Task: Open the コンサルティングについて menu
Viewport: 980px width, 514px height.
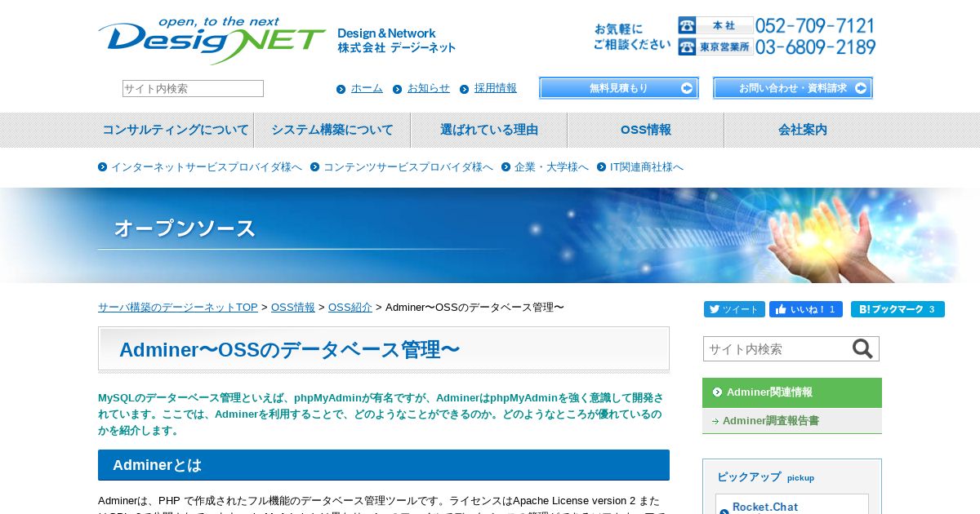Action: (176, 130)
